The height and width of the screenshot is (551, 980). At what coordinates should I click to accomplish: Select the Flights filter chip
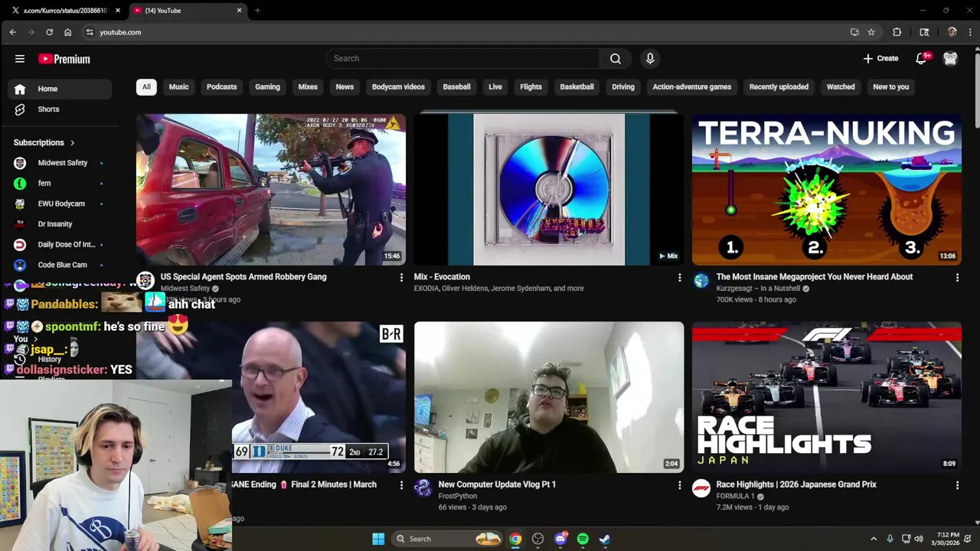(x=531, y=86)
